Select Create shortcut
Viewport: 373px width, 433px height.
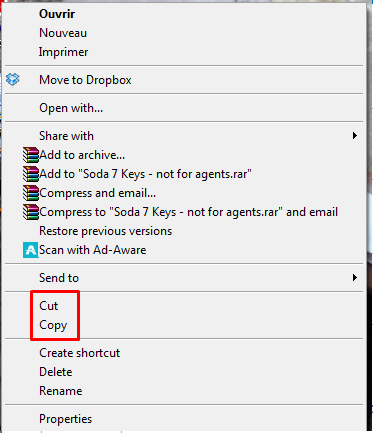point(80,353)
